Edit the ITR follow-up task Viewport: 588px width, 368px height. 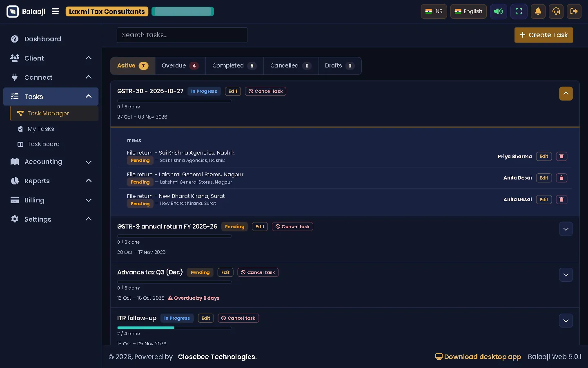(x=206, y=318)
